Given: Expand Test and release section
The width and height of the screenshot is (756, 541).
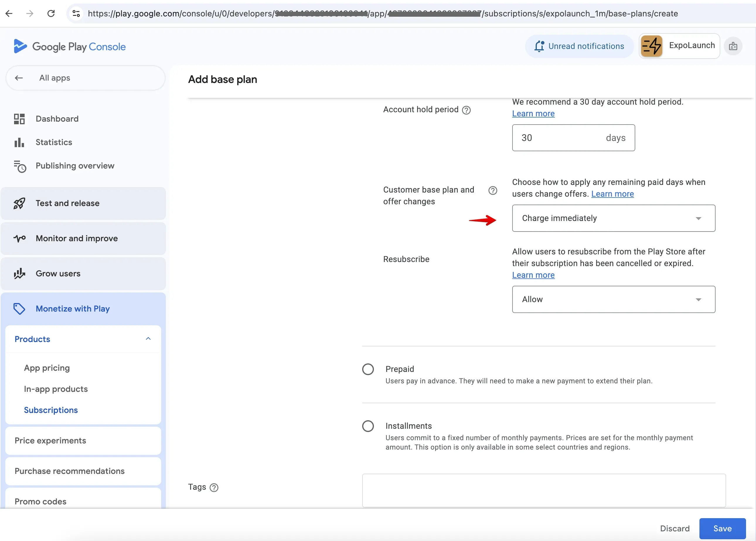Looking at the screenshot, I should (83, 203).
